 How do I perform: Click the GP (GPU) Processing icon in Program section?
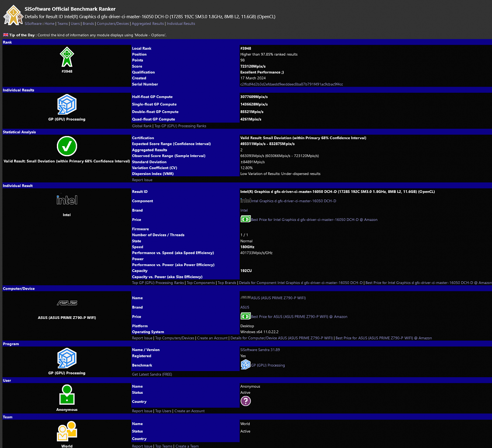coord(67,358)
